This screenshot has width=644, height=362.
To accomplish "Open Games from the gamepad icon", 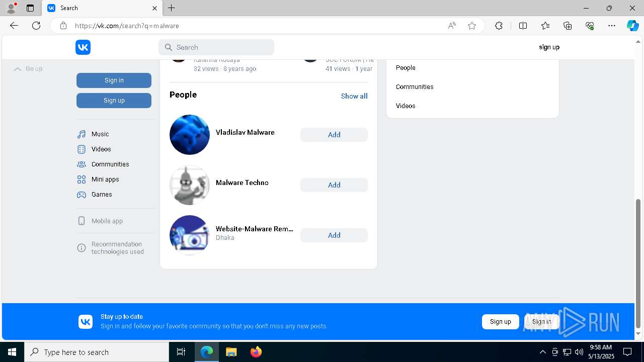I will (x=82, y=195).
